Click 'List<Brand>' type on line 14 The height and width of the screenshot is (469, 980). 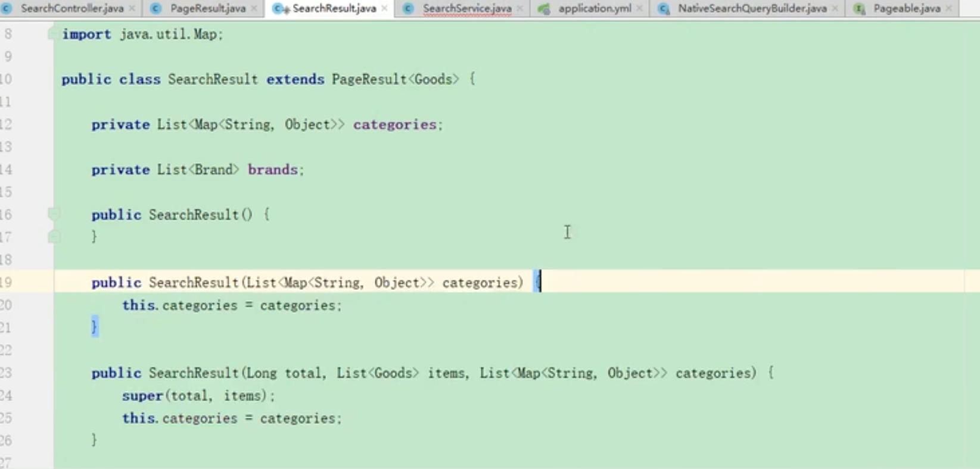tap(198, 170)
